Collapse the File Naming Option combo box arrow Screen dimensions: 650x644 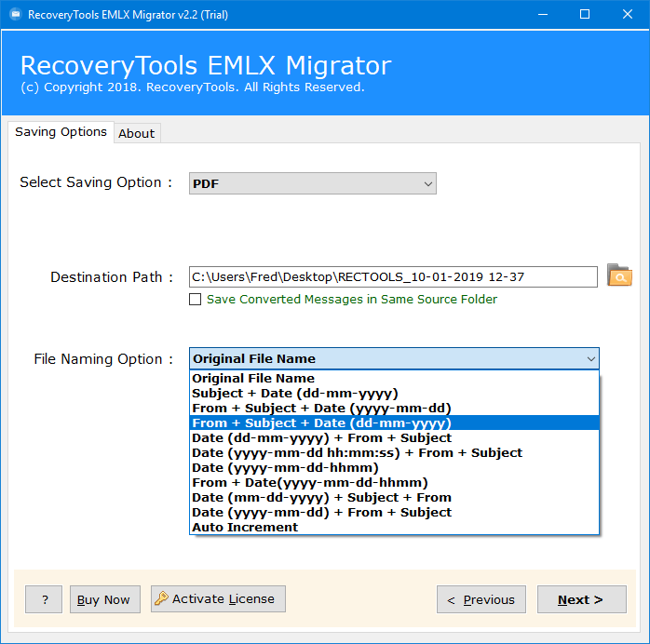coord(591,358)
